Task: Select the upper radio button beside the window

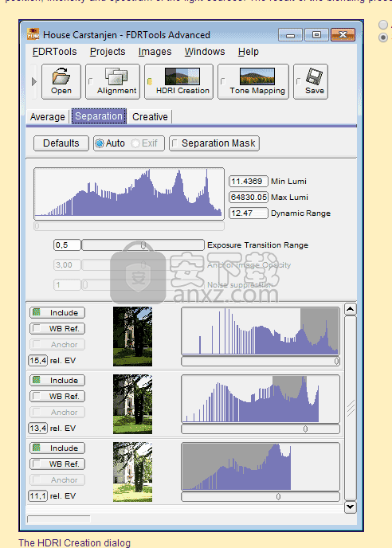Action: (x=383, y=25)
